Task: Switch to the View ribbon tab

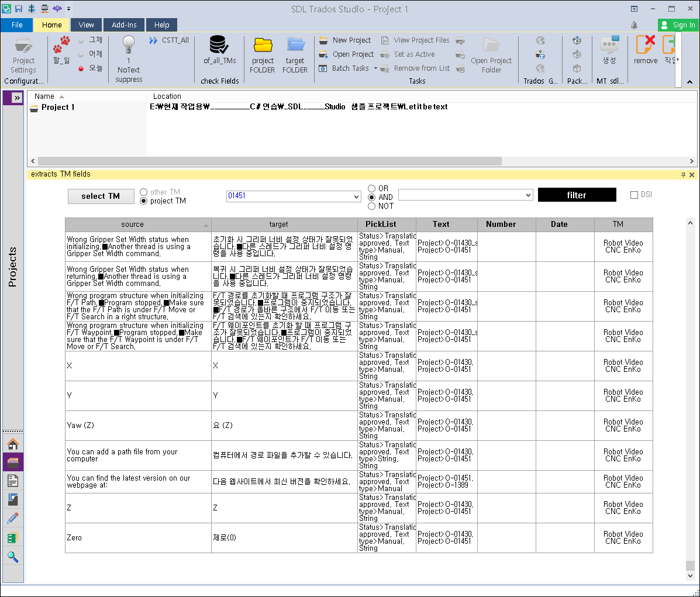Action: click(86, 25)
